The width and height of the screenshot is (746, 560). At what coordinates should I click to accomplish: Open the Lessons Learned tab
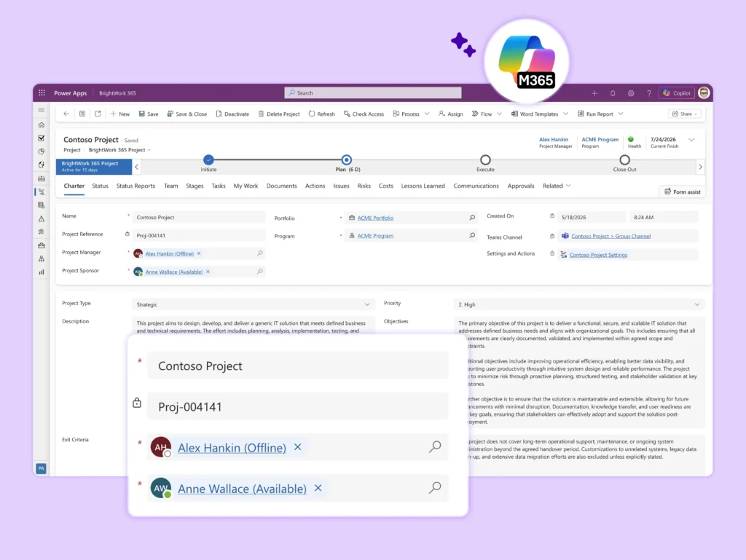click(x=423, y=186)
